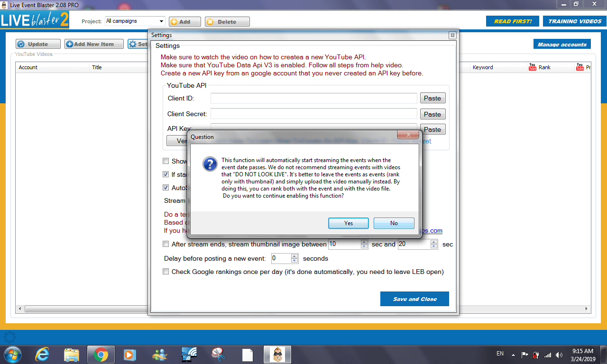Uncheck the AutoStream checkbox

click(166, 188)
